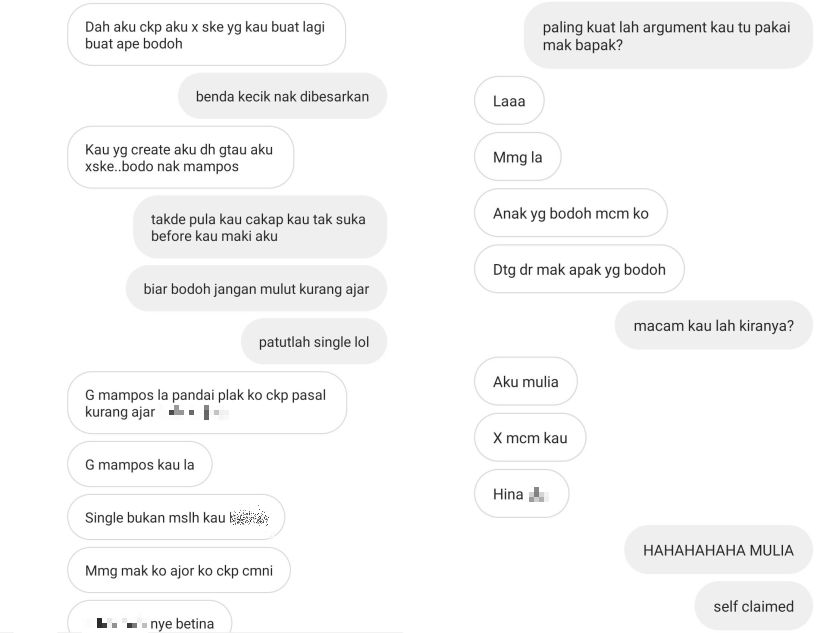Select the 'paling kuat lah argument' message
Image resolution: width=830 pixels, height=633 pixels.
pyautogui.click(x=668, y=35)
